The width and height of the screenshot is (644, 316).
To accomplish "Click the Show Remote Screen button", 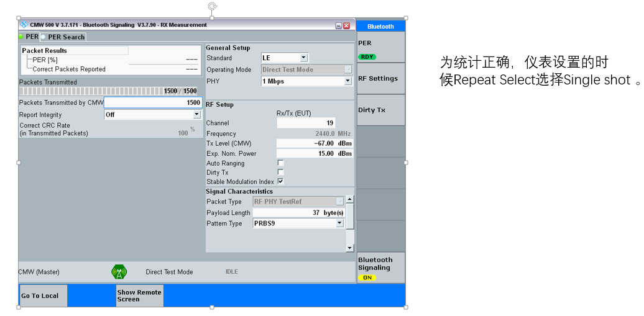I will tap(140, 296).
